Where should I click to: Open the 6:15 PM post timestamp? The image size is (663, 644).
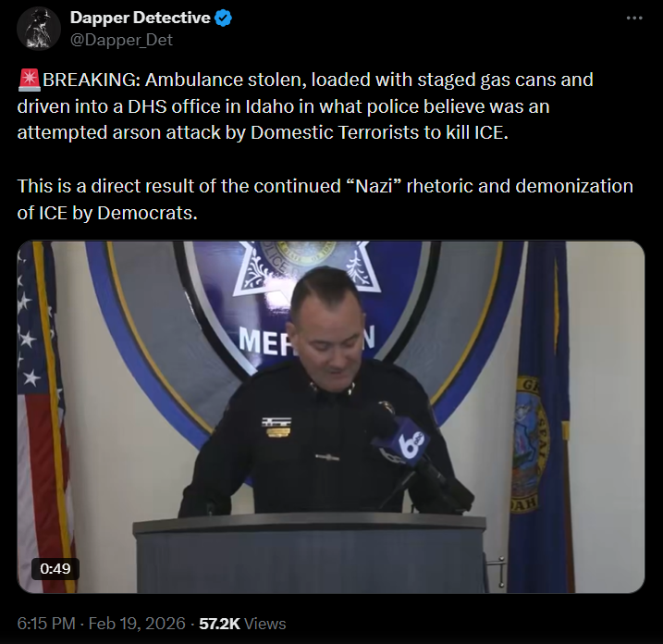pyautogui.click(x=45, y=624)
